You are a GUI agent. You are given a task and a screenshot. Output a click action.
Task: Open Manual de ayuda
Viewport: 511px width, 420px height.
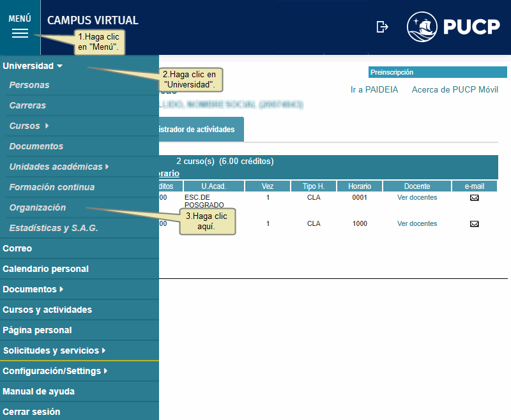click(x=38, y=391)
